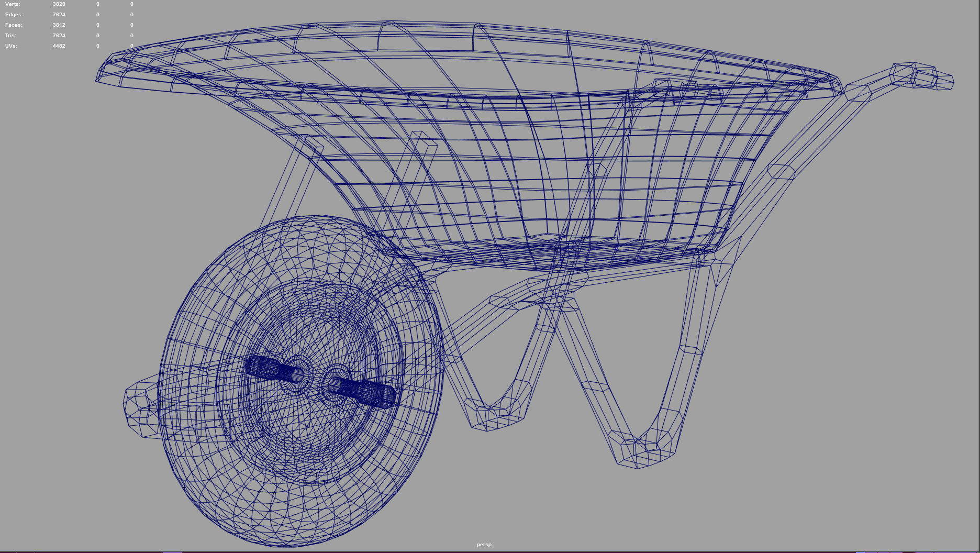Click the 7624 value in the Tris row
Image resolution: width=980 pixels, height=553 pixels.
pyautogui.click(x=59, y=36)
